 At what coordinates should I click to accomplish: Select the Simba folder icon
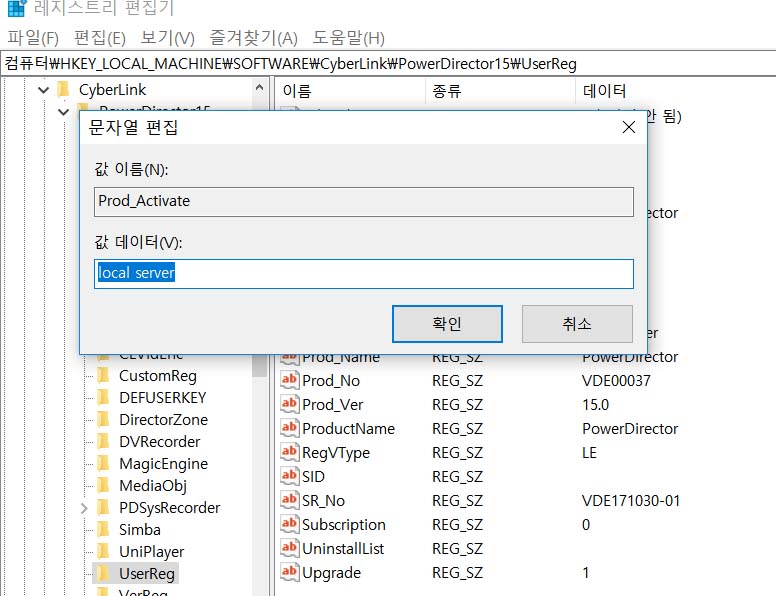click(x=103, y=529)
